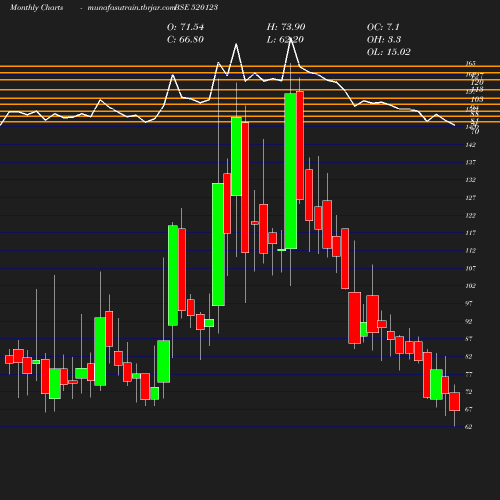
Task: Click the 117 price axis label
Action: (x=471, y=233)
